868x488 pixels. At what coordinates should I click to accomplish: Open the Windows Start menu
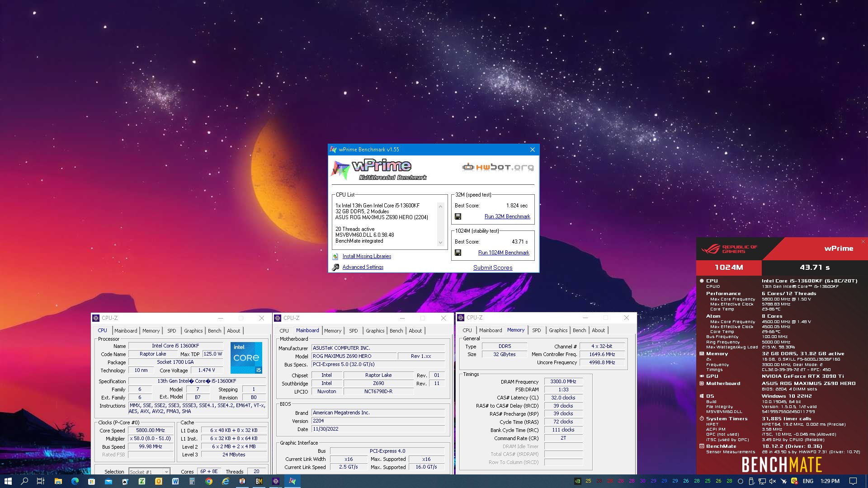tap(8, 481)
